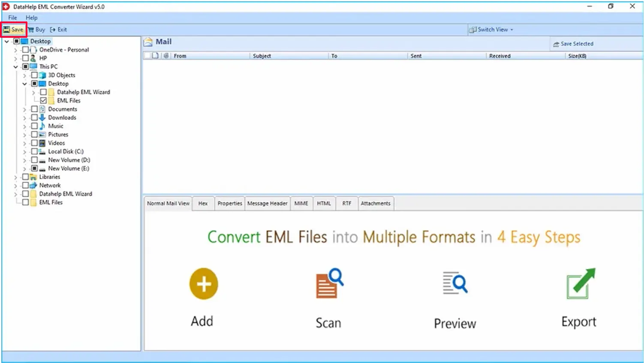Check the 3D Objects checkbox
Viewport: 644px width, 363px height.
pos(34,75)
